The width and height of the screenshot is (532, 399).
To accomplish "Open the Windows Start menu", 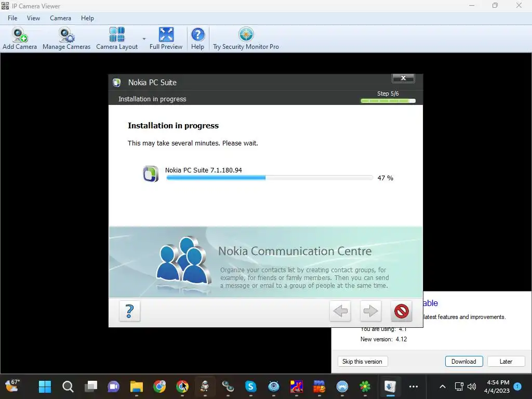I will coord(45,387).
